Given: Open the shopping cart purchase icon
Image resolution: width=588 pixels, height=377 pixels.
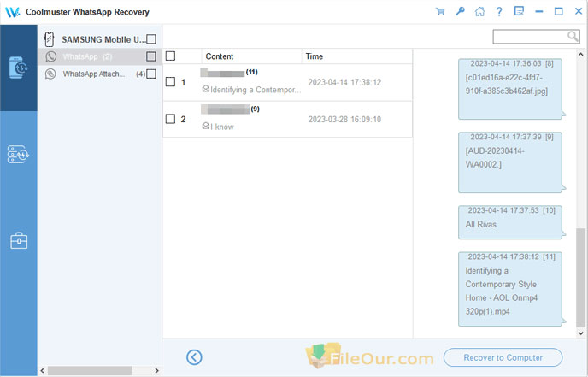Looking at the screenshot, I should click(440, 12).
